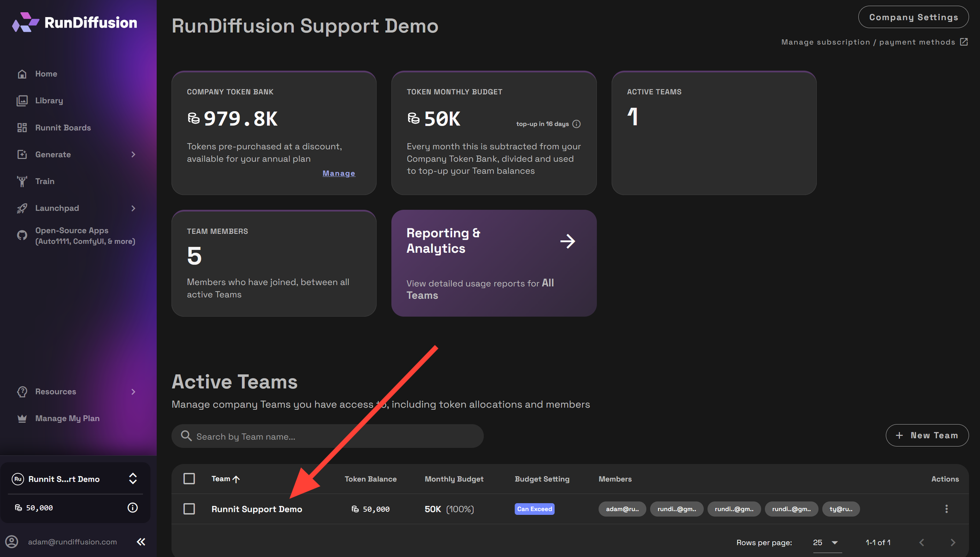Check the Runnit Support Demo row checkbox

pyautogui.click(x=189, y=509)
